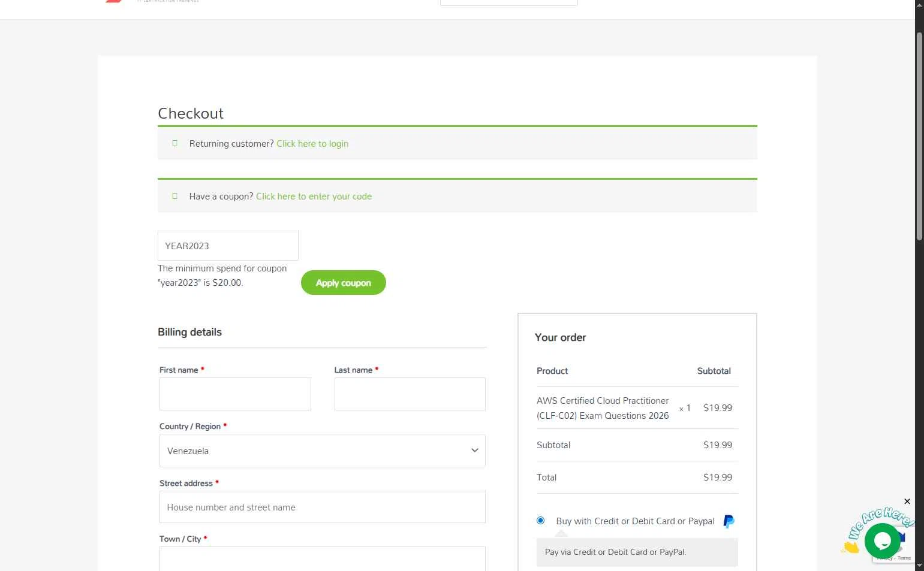Click the icon beside Have a coupon notice
The height and width of the screenshot is (571, 924).
175,197
